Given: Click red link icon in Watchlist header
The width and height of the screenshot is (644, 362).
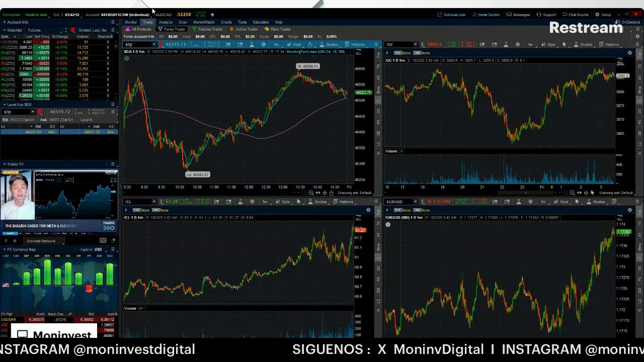Looking at the screenshot, I should coord(72,30).
